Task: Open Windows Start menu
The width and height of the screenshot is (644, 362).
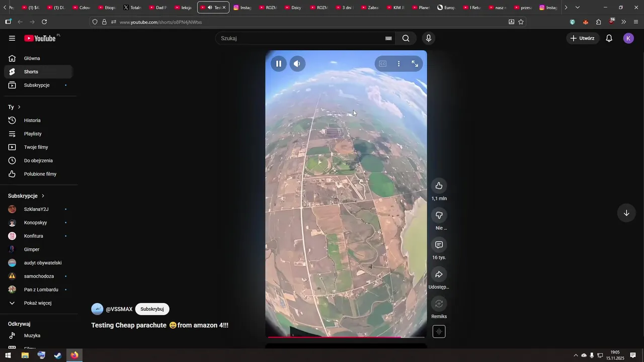Action: (8, 355)
